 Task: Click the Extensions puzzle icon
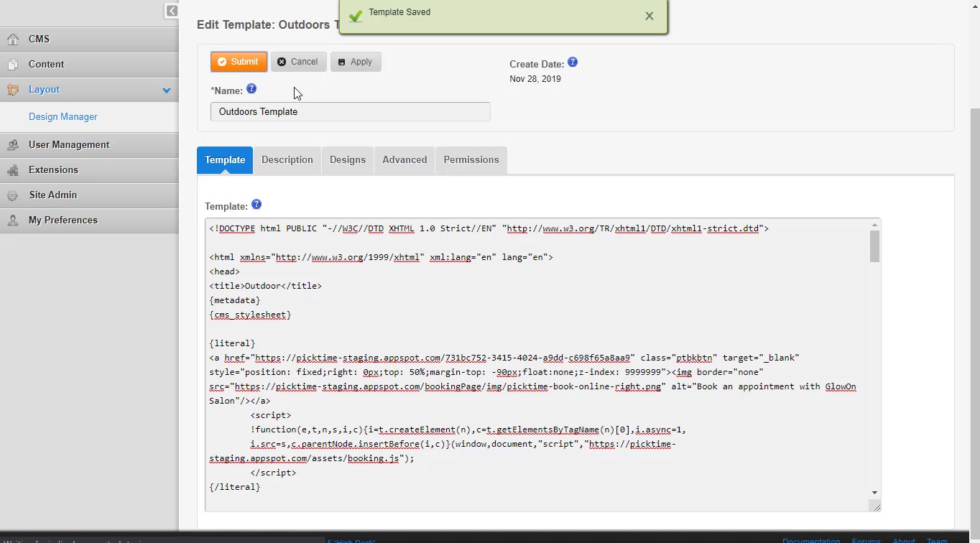[12, 170]
